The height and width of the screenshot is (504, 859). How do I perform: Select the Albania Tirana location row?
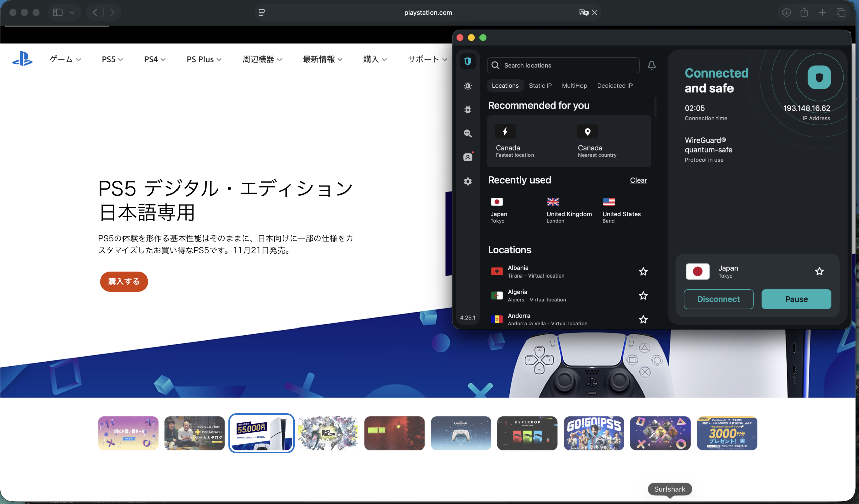pyautogui.click(x=569, y=271)
